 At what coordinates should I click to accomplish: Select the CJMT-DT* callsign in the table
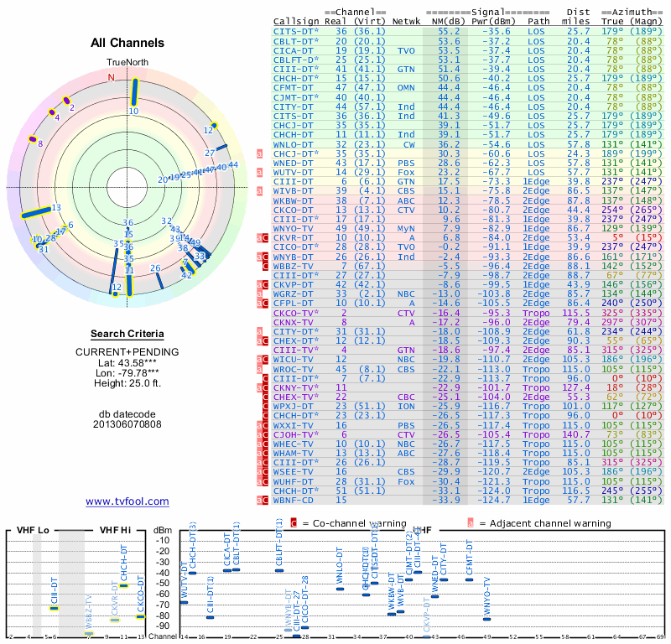point(296,97)
